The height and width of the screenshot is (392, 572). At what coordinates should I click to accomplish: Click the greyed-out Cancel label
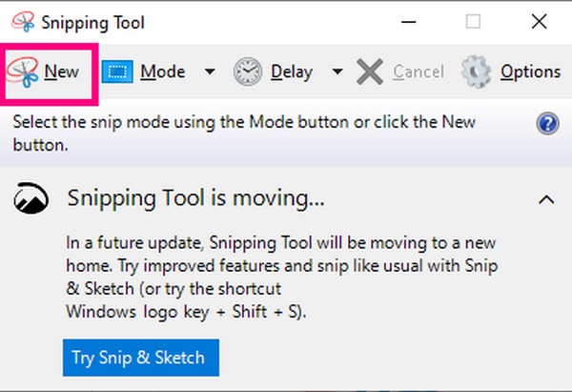(x=418, y=72)
